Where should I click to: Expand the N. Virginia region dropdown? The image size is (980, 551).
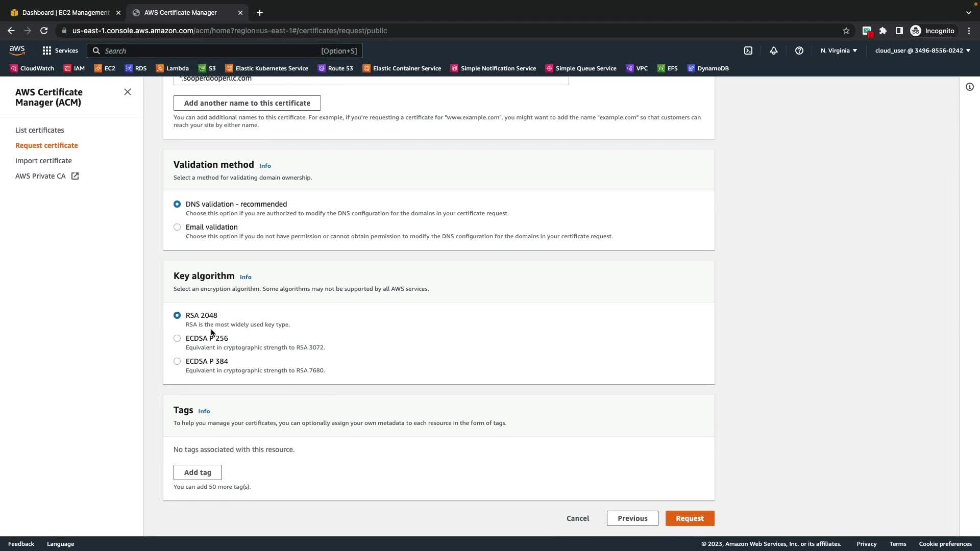[839, 51]
